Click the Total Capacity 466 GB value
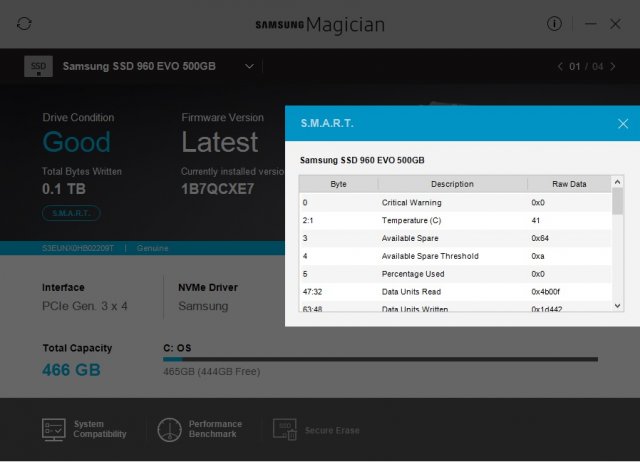Screen dimensions: 640x462 [71, 370]
